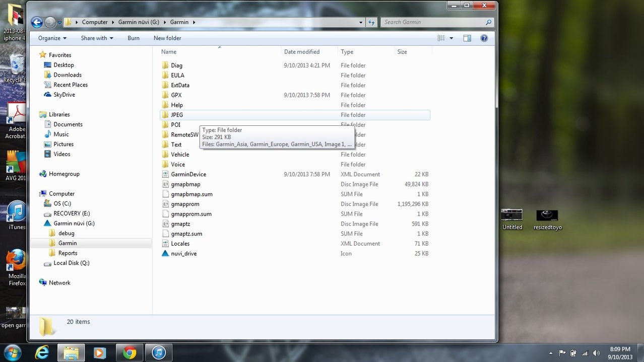This screenshot has height=362, width=644.
Task: Open Windows Media Player from the taskbar
Action: tap(99, 352)
